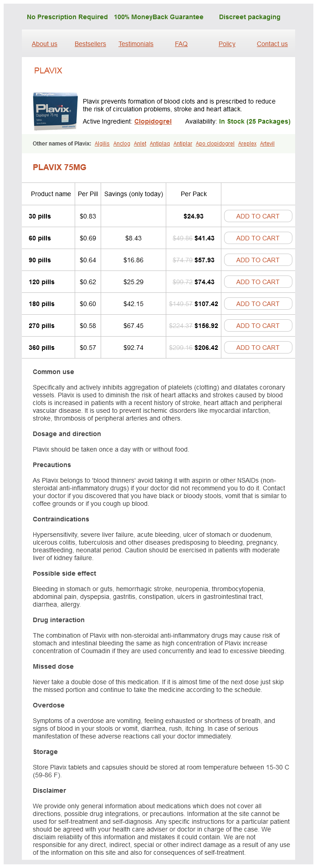Go to Bestsellers section
Screen dimensions: 317x868
[x=90, y=44]
